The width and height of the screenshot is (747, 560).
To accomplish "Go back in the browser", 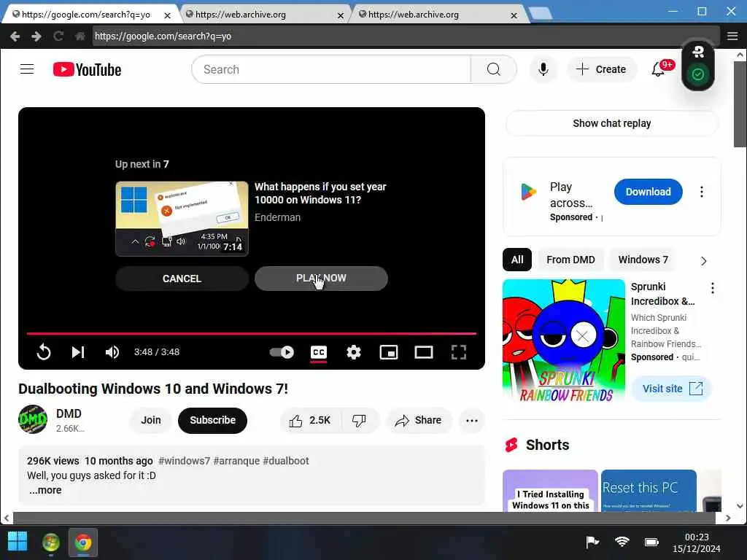I will point(15,36).
